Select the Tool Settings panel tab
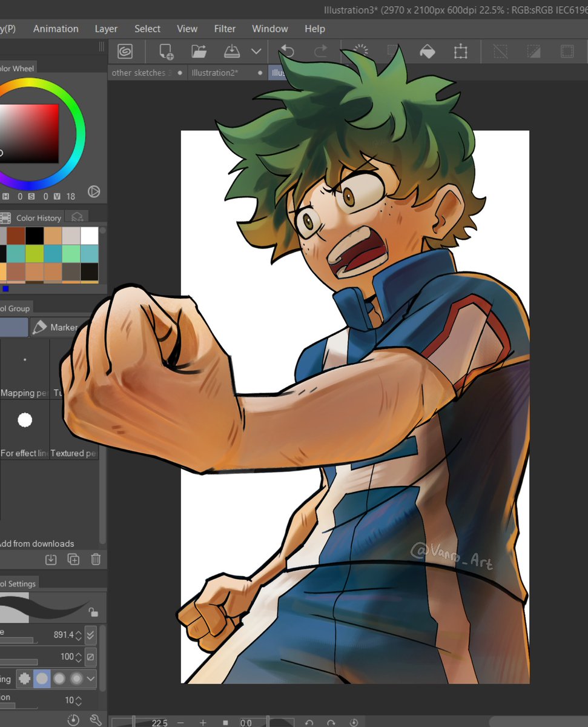Screen dimensions: 588x727 (x=18, y=583)
